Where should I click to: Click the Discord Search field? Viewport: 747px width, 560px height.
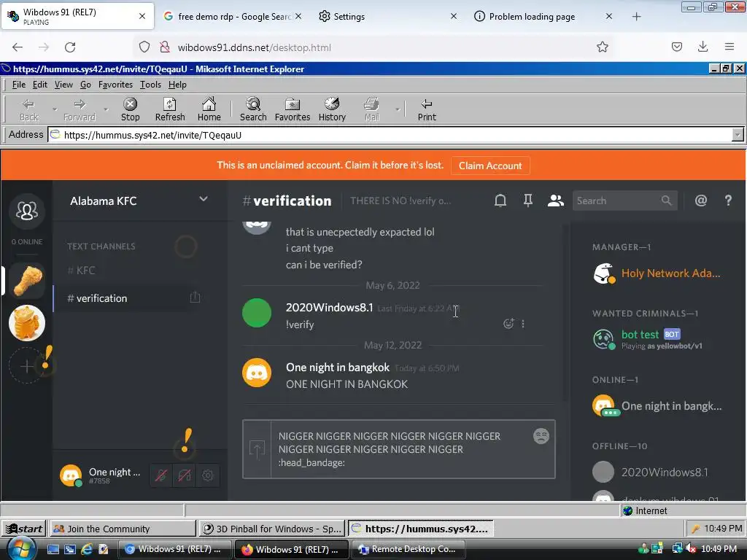coord(625,201)
